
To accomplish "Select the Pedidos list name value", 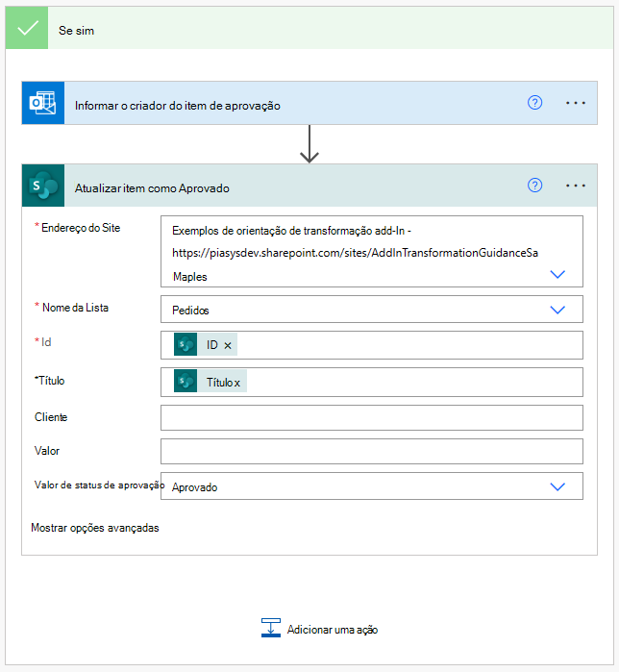I will coord(190,311).
